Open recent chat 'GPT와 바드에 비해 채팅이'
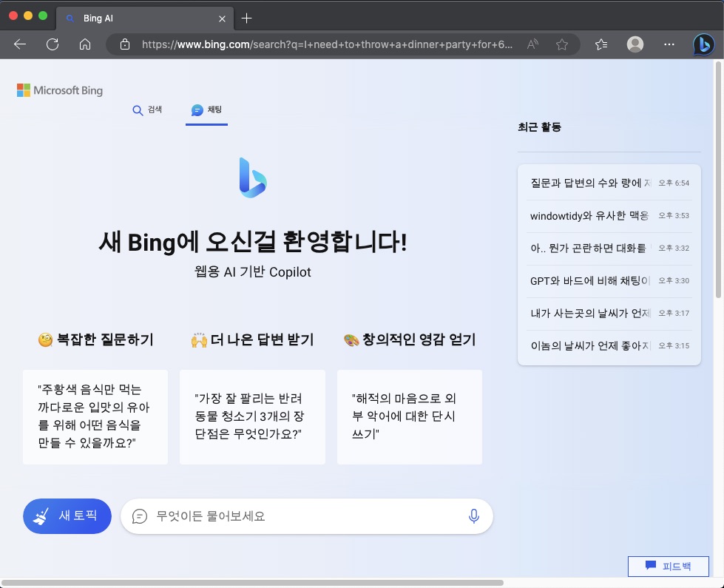This screenshot has width=724, height=588. (x=609, y=281)
